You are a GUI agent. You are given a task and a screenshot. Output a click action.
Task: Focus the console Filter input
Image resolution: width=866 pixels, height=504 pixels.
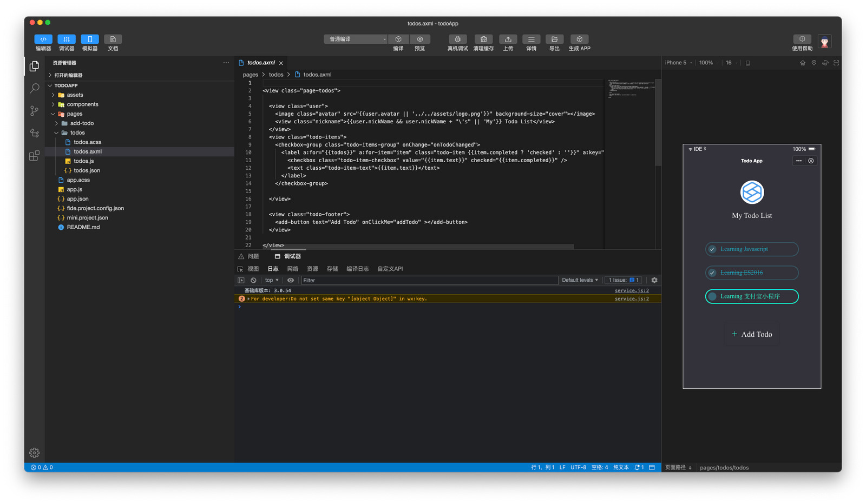click(x=429, y=280)
